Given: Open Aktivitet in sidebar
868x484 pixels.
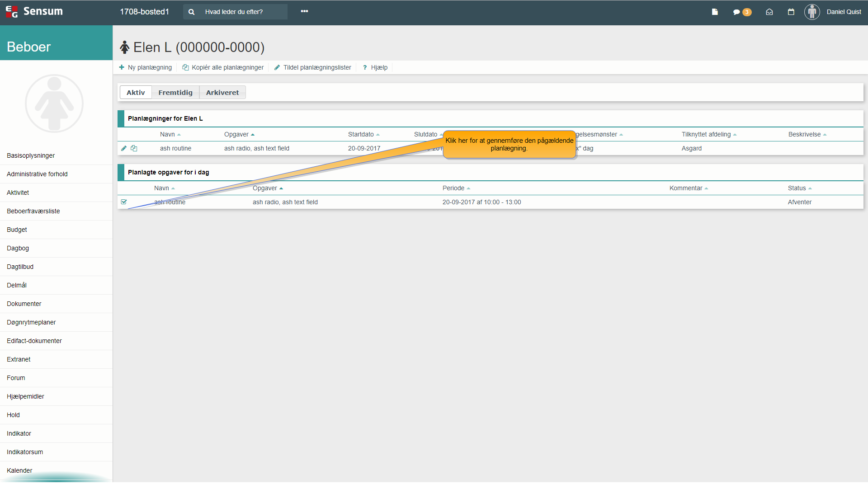Looking at the screenshot, I should pyautogui.click(x=56, y=193).
